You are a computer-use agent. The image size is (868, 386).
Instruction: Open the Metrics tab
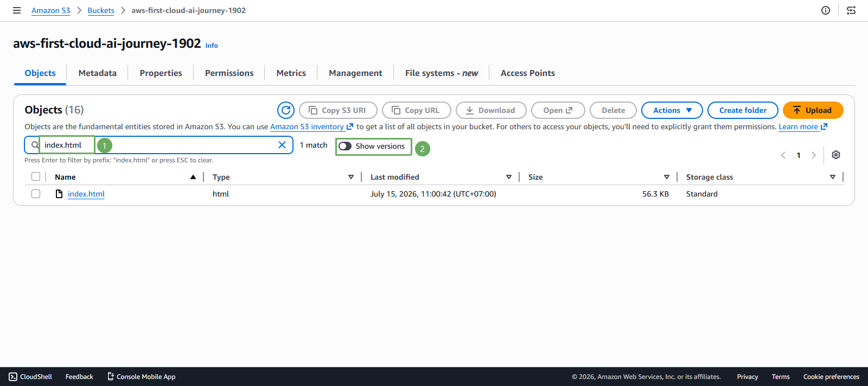(x=291, y=73)
